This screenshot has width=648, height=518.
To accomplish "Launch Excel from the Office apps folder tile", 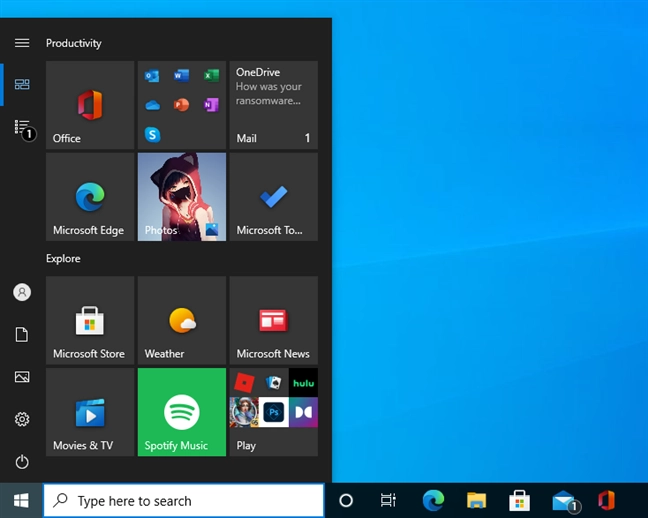I will point(211,76).
